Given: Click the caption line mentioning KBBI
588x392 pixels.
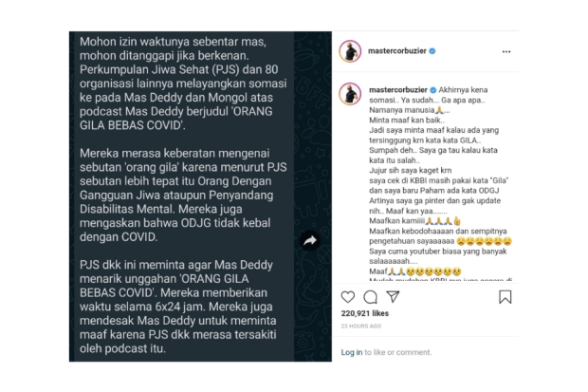Looking at the screenshot, I should pyautogui.click(x=438, y=180).
